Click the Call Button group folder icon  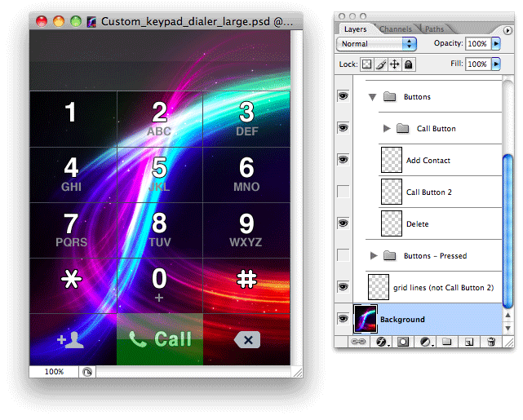coord(403,128)
